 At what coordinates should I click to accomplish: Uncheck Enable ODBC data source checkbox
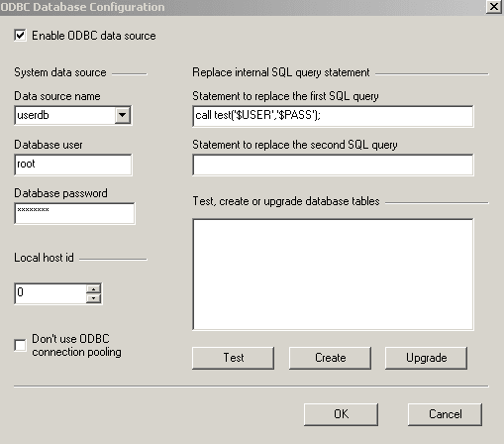click(20, 35)
